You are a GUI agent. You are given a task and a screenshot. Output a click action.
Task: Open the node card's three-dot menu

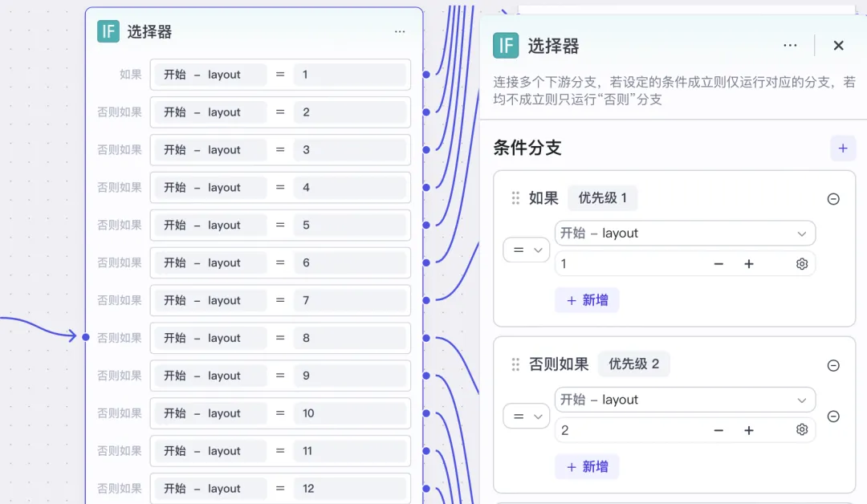[x=400, y=32]
